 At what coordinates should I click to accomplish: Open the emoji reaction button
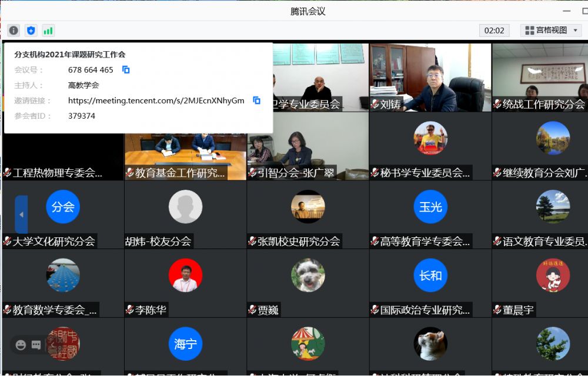pyautogui.click(x=21, y=345)
